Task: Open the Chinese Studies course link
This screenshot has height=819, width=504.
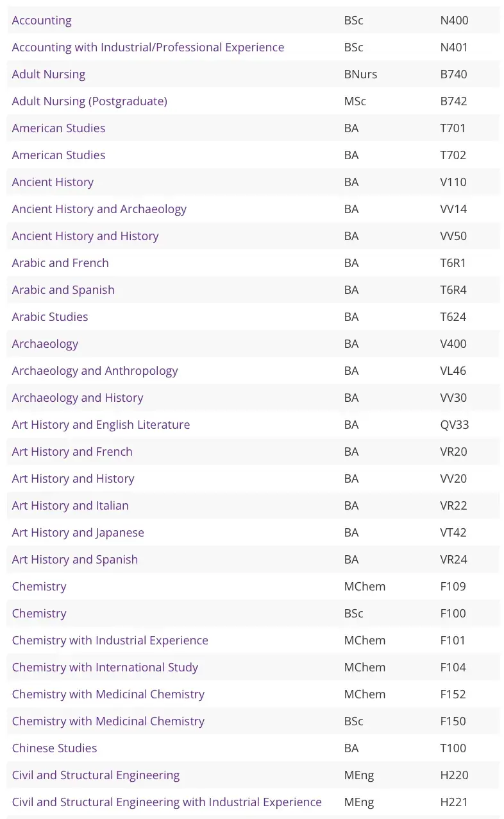Action: [55, 748]
